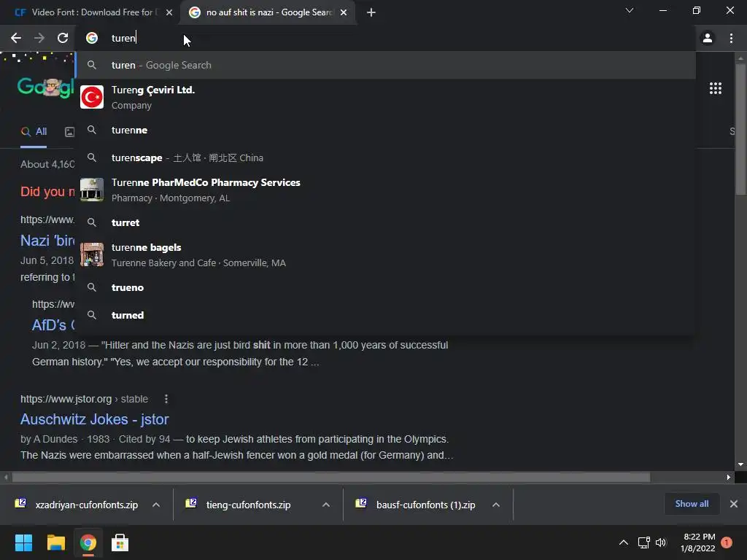Open a new tab with plus button
Viewport: 747px width, 560px height.
371,12
